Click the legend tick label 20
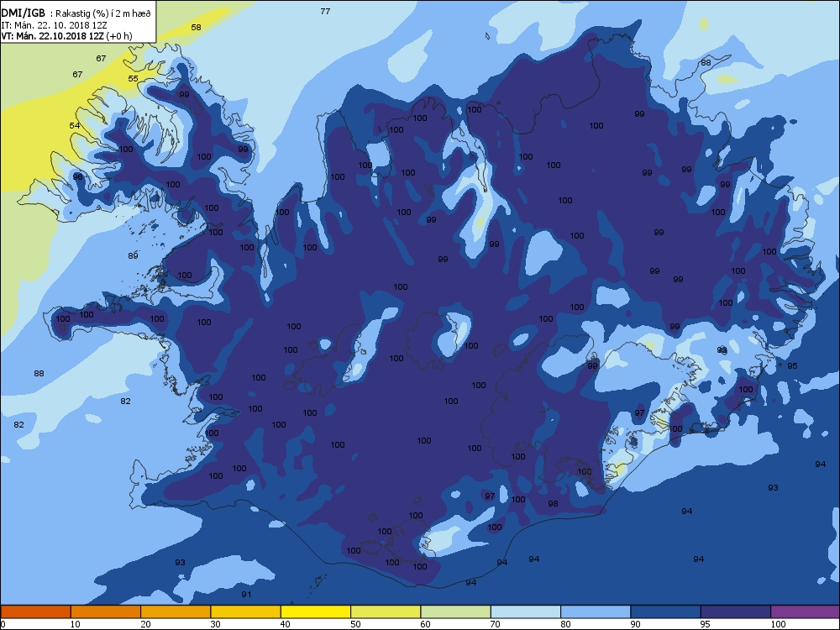The width and height of the screenshot is (840, 630). tap(145, 624)
